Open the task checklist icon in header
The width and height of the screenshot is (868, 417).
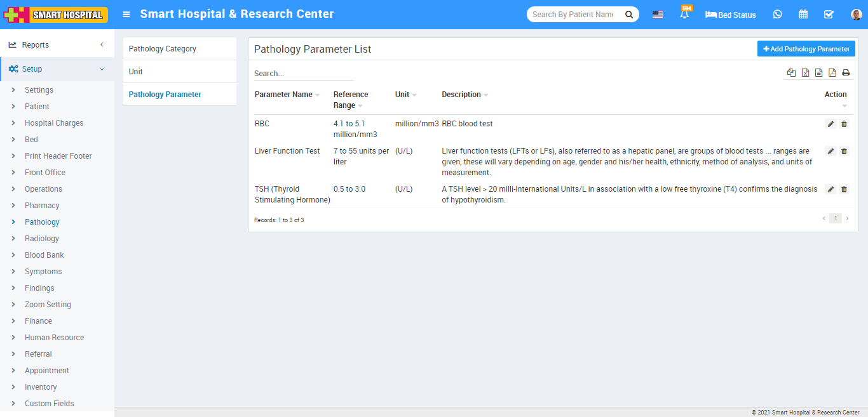coord(829,15)
